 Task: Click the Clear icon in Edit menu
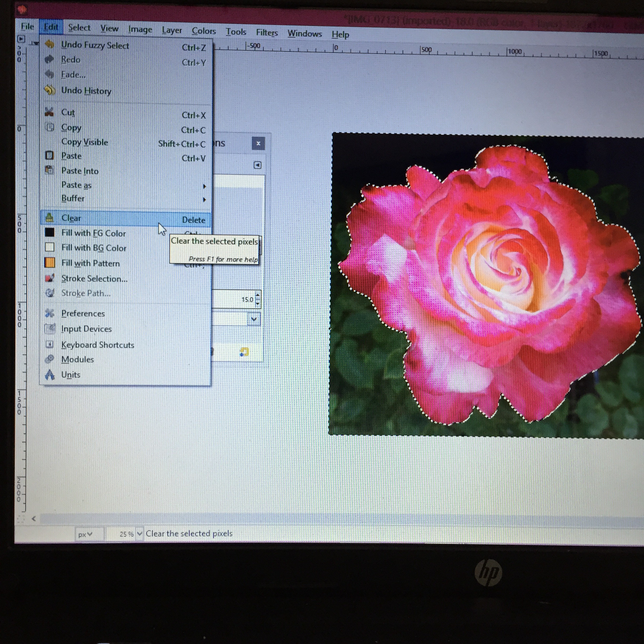tap(49, 218)
